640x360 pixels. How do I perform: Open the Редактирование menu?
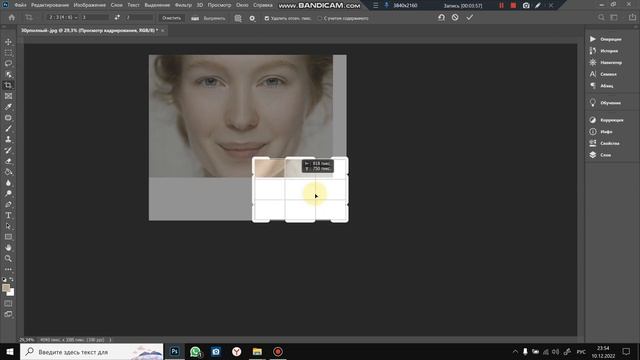(x=50, y=5)
